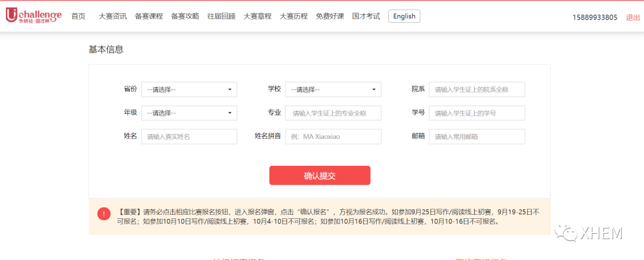Open 备赛课程 menu item

coord(149,16)
